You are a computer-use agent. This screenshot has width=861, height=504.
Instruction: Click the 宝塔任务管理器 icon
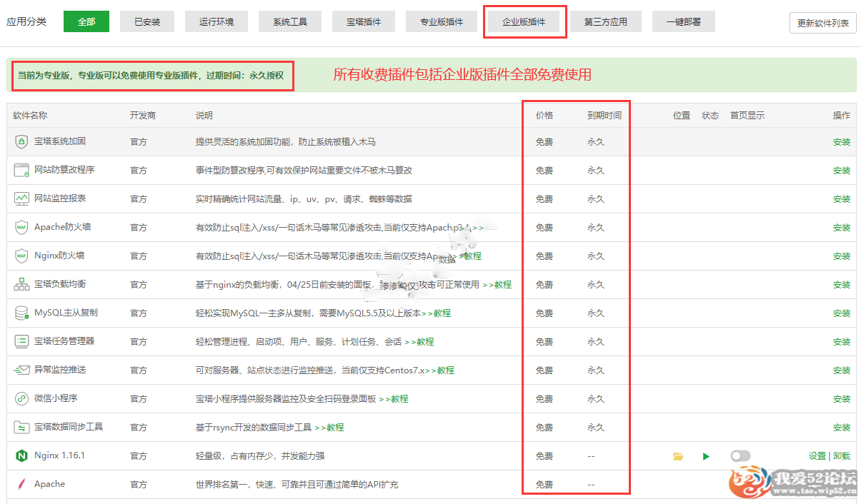tap(21, 342)
